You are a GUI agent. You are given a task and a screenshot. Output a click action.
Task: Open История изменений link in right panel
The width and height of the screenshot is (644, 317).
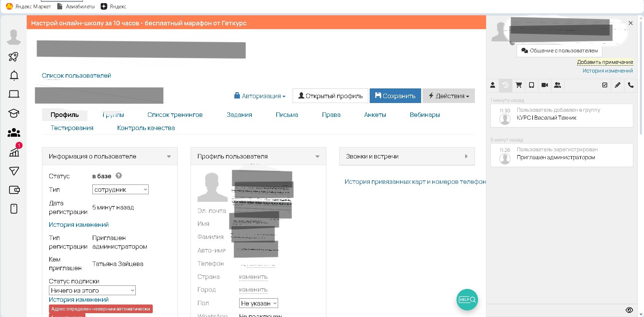608,71
